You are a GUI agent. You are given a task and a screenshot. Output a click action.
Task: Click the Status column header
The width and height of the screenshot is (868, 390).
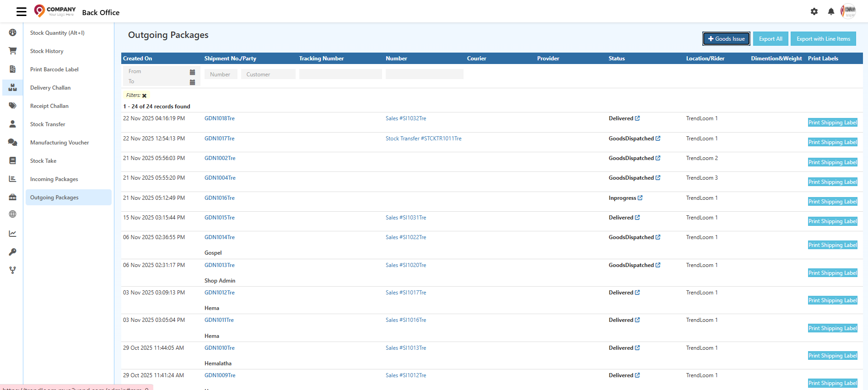pos(616,58)
